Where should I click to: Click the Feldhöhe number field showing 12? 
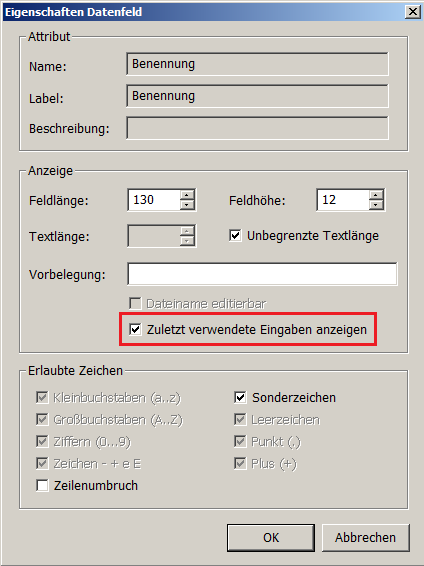point(343,200)
